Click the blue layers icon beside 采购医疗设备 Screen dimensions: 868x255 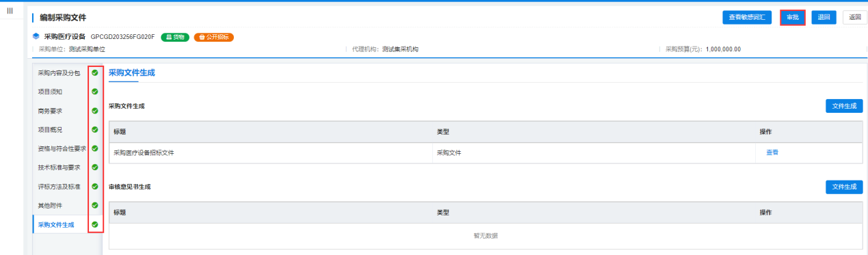tap(36, 37)
